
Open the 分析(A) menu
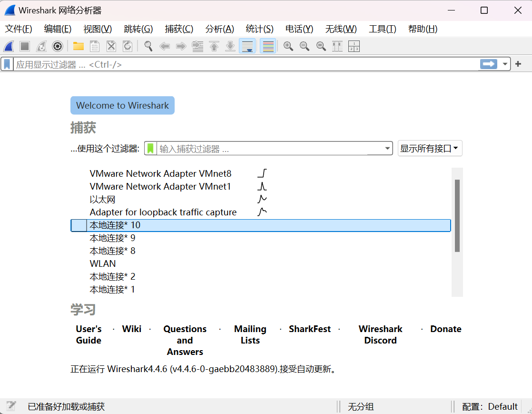[x=220, y=29]
